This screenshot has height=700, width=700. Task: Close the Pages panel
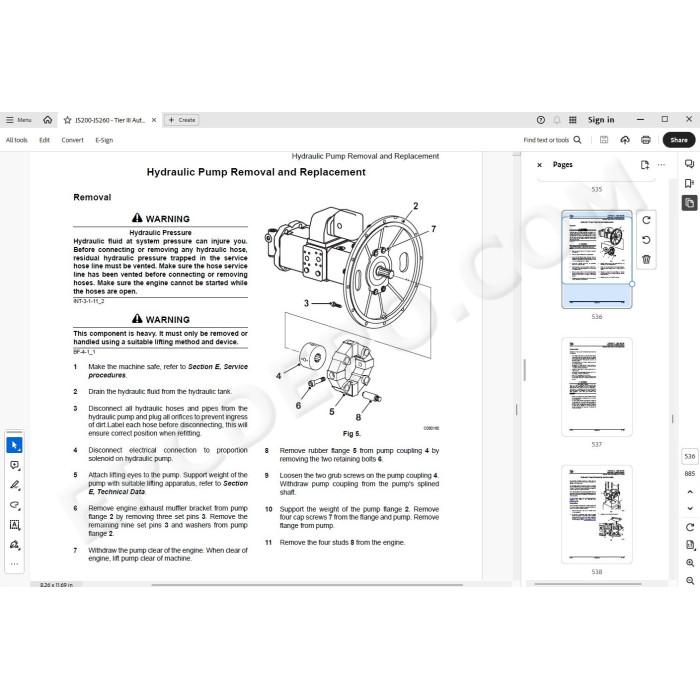click(539, 165)
